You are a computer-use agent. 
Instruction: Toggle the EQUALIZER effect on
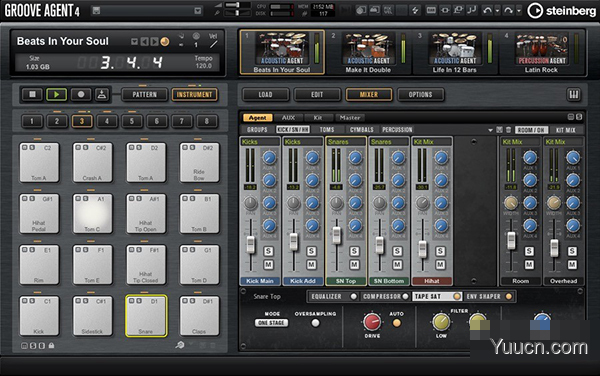pos(353,296)
